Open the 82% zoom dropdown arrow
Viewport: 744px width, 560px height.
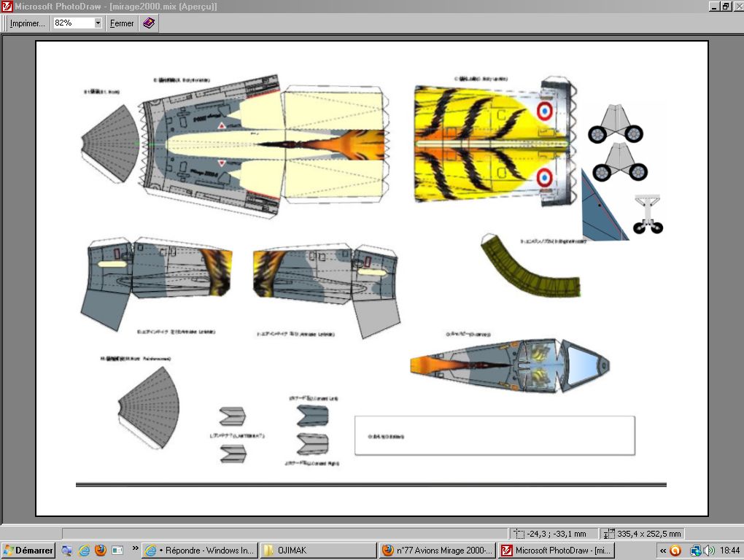pyautogui.click(x=98, y=23)
